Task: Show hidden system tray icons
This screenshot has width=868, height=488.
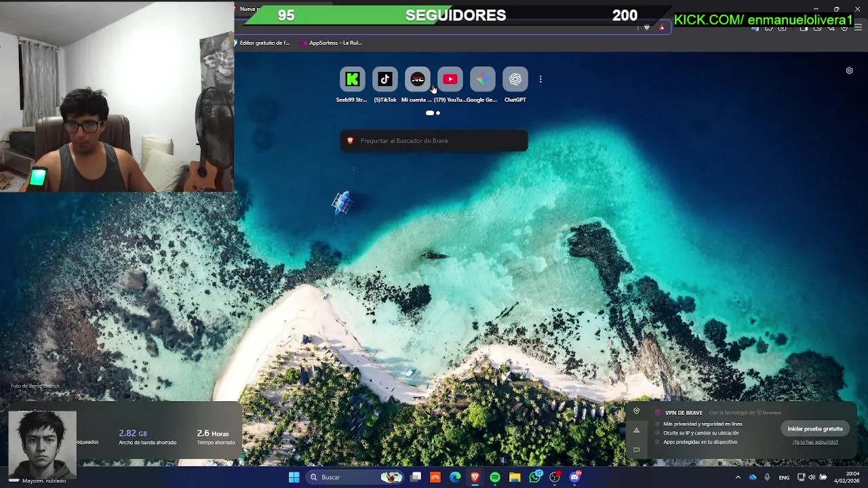Action: click(x=738, y=477)
